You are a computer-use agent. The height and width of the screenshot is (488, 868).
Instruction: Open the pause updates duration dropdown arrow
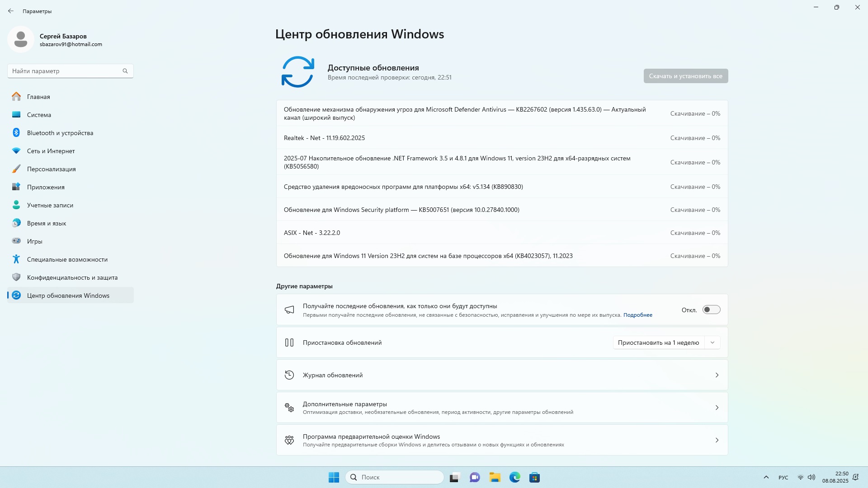712,343
